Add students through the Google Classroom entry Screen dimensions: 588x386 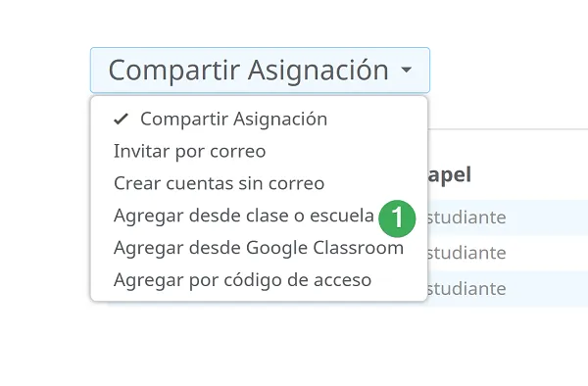[259, 248]
